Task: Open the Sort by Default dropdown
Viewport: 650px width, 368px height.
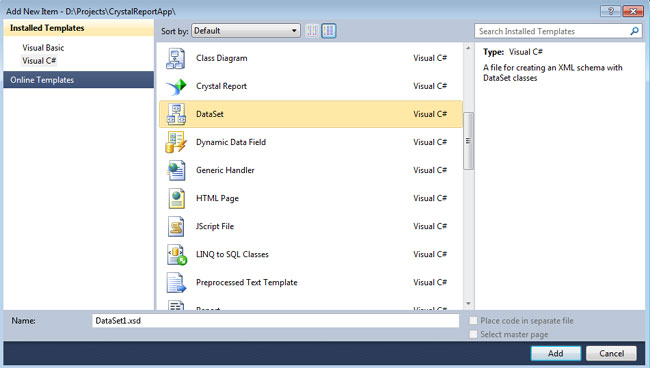Action: (246, 31)
